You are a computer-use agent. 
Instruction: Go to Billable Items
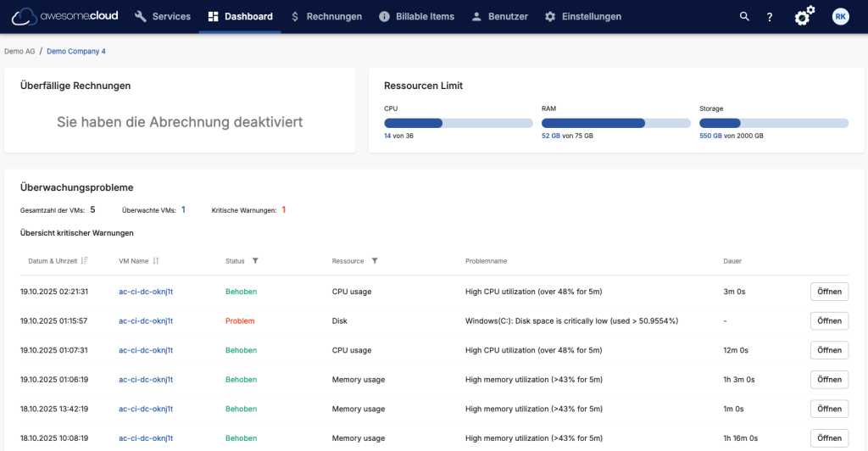pyautogui.click(x=416, y=17)
